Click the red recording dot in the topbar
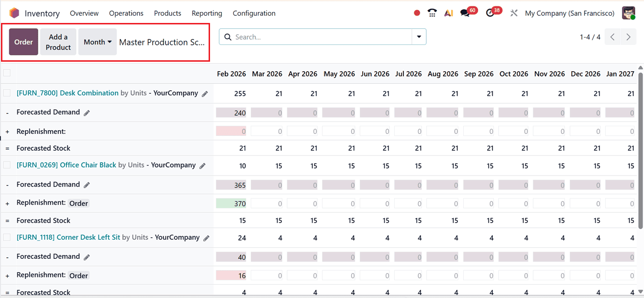 click(416, 12)
